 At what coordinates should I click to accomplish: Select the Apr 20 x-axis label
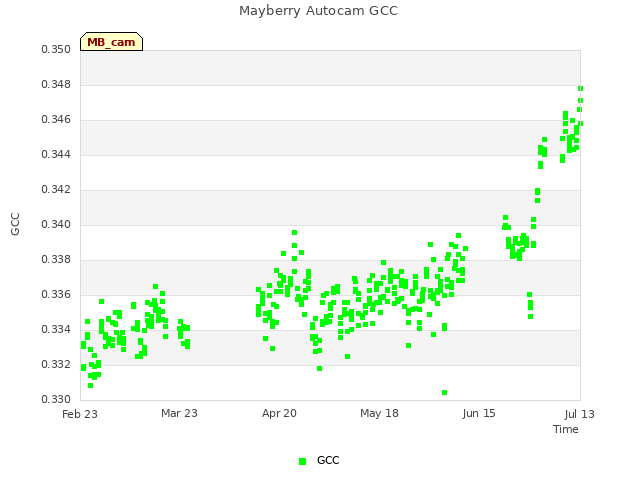pyautogui.click(x=280, y=413)
